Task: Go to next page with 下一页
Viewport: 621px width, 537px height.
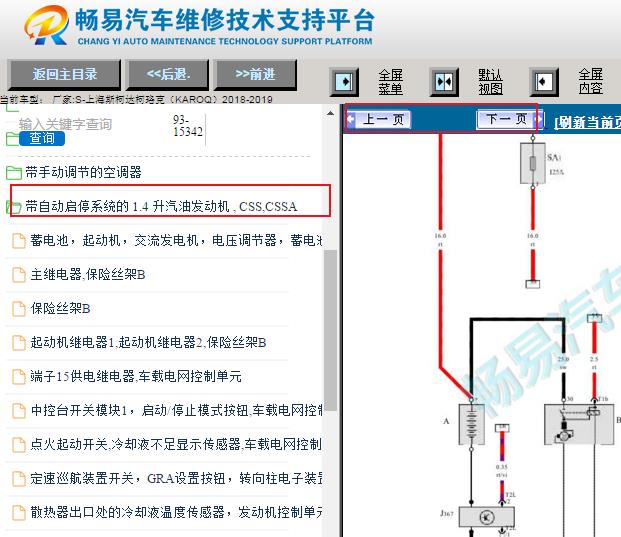Action: pos(510,119)
